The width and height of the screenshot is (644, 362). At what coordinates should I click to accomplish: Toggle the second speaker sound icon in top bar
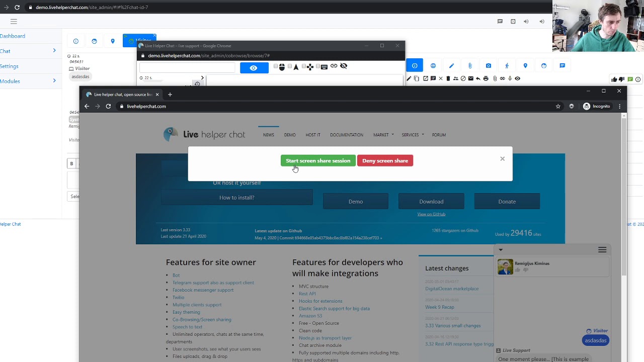pyautogui.click(x=542, y=22)
